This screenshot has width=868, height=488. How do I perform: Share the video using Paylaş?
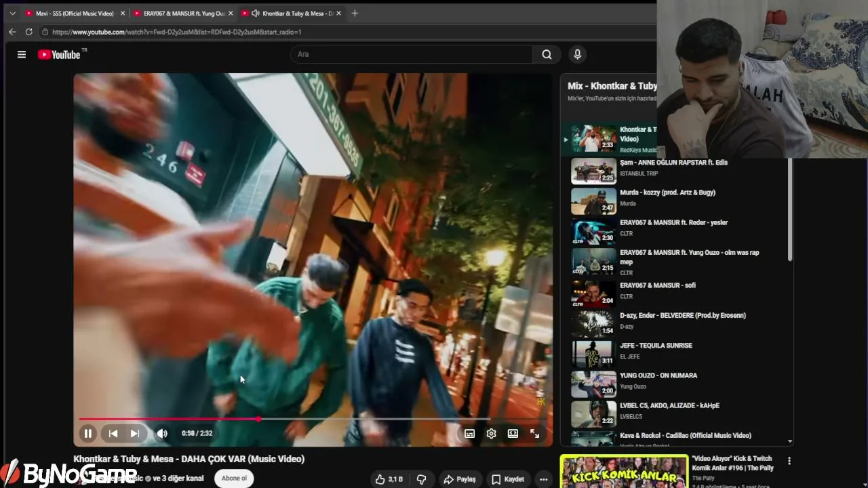pyautogui.click(x=460, y=479)
